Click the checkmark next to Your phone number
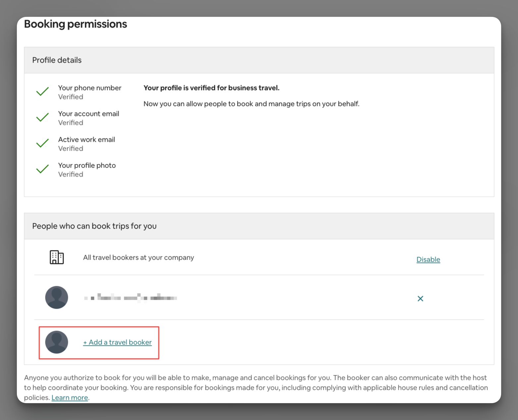518x420 pixels. [42, 91]
